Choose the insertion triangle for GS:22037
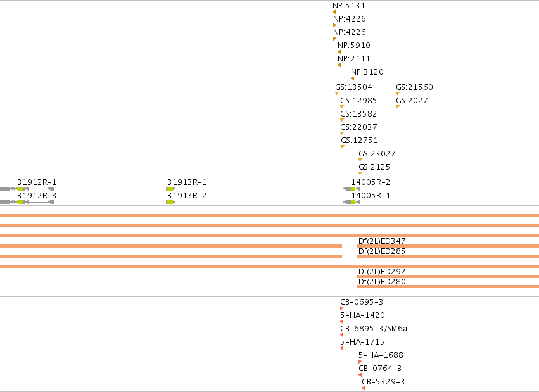Image resolution: width=539 pixels, height=392 pixels. [x=342, y=133]
